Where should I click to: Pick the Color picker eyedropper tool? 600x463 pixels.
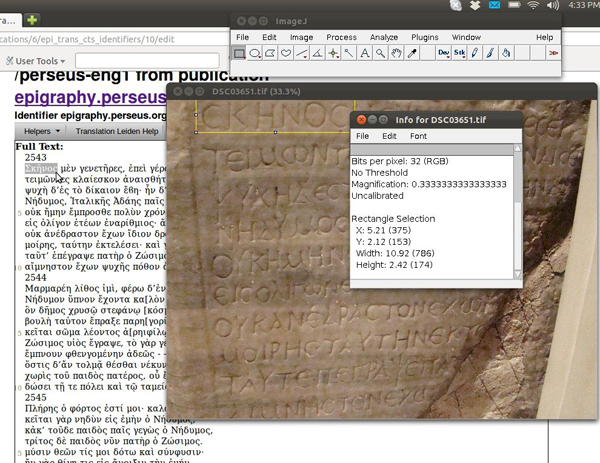(413, 53)
